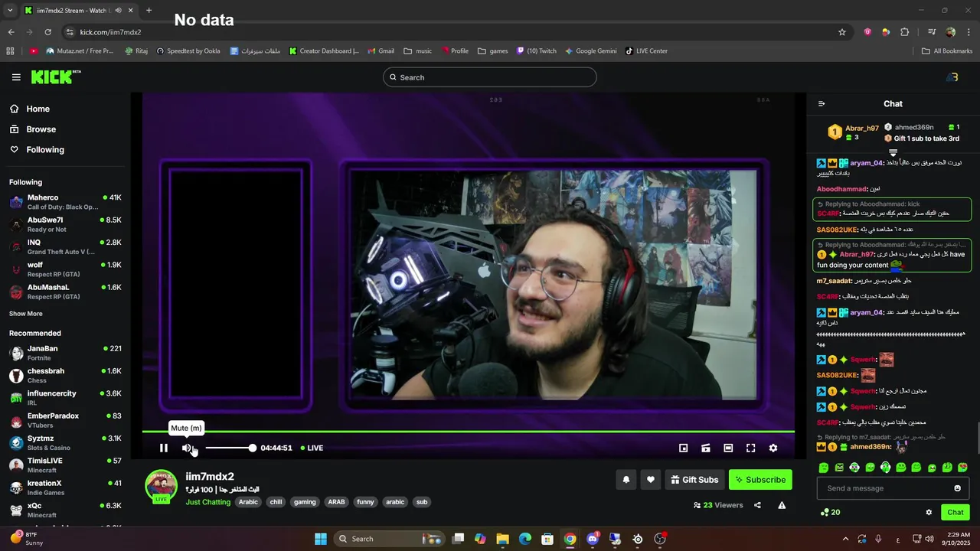The width and height of the screenshot is (980, 551).
Task: Collapse the chat panel
Action: point(822,104)
